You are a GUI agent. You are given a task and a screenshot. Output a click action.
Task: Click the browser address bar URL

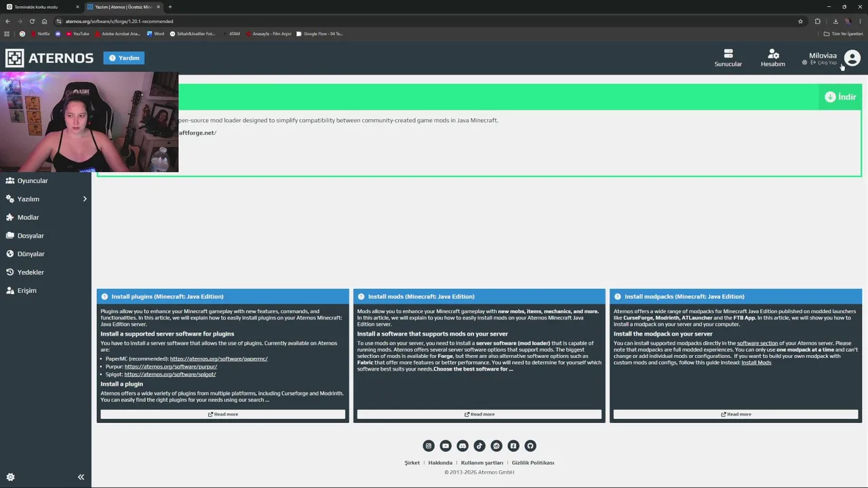pos(119,21)
